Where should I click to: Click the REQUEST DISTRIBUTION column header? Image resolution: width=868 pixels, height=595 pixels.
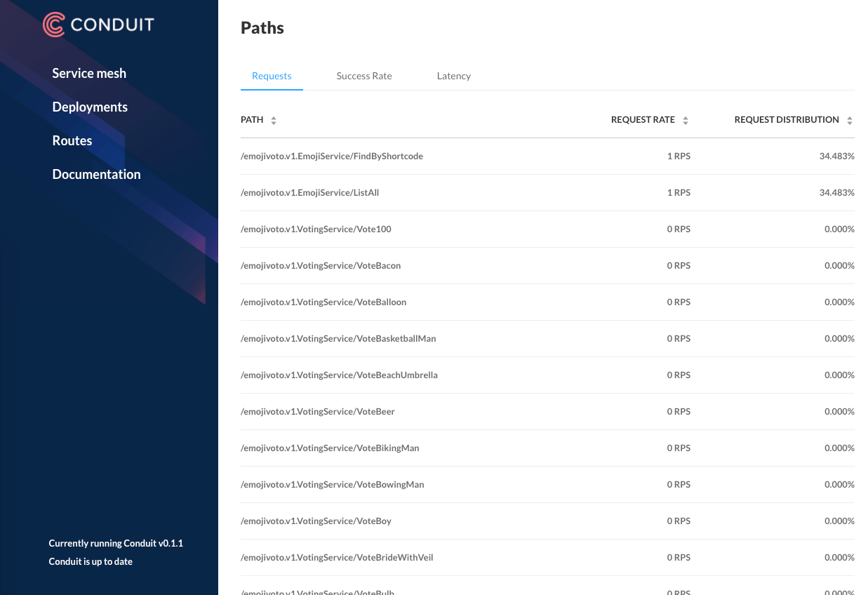(787, 120)
